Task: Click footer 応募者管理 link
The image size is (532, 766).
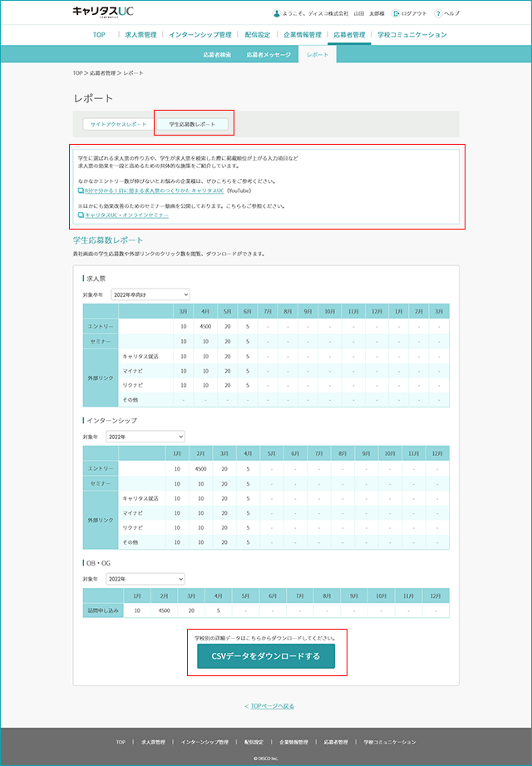Action: pyautogui.click(x=336, y=742)
